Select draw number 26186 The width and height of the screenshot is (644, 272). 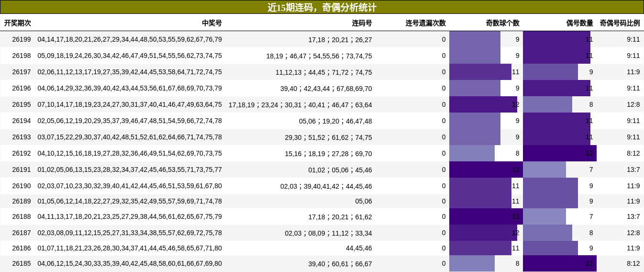pos(22,248)
